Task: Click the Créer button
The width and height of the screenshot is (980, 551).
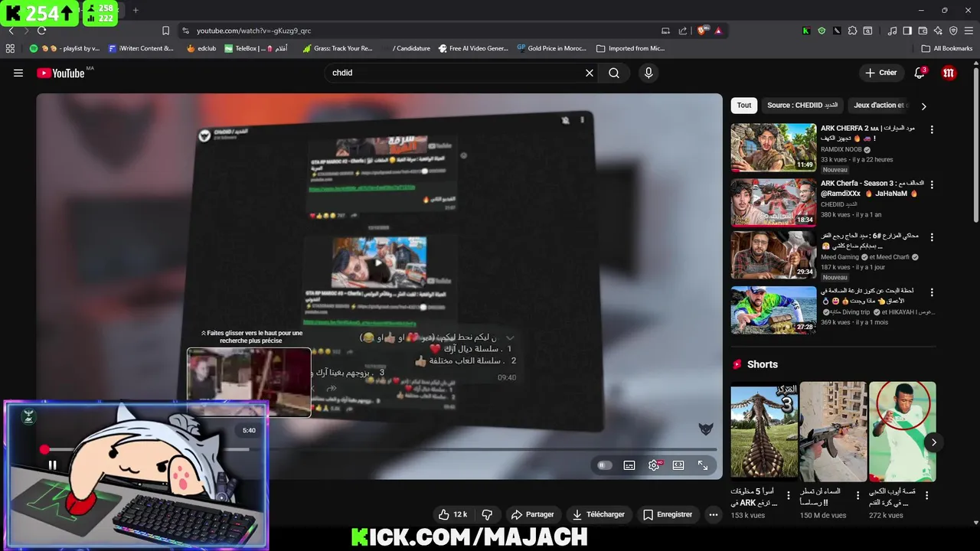Action: tap(880, 73)
